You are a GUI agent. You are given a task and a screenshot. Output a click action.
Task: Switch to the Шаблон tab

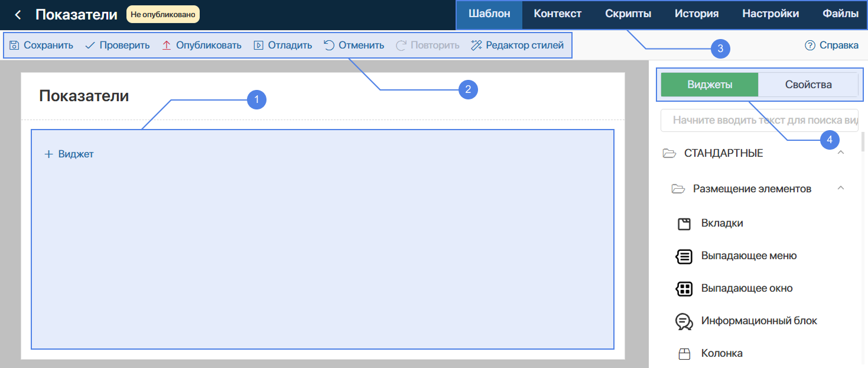[x=489, y=14]
